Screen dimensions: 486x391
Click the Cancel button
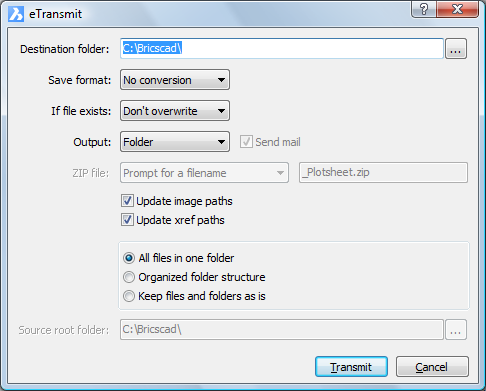pos(432,367)
